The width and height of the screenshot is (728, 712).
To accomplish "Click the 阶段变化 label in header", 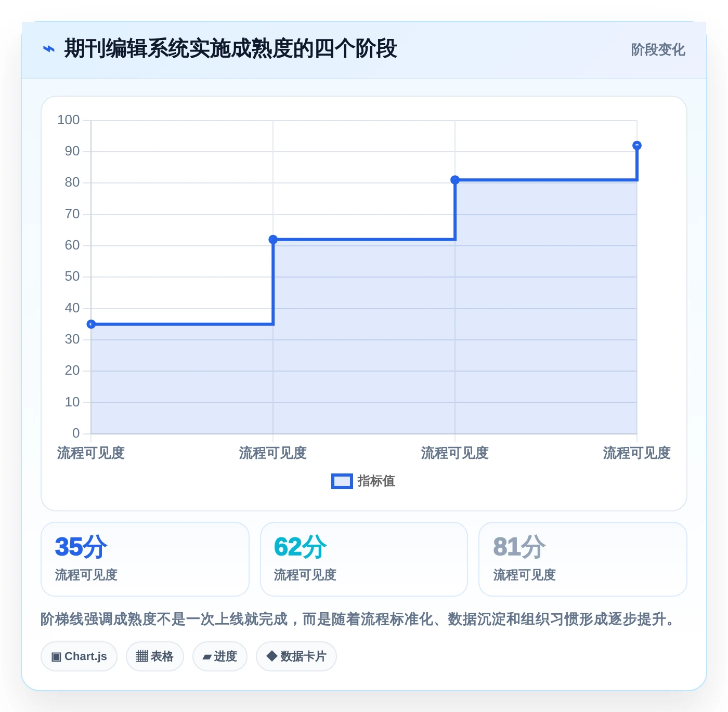I will point(658,50).
